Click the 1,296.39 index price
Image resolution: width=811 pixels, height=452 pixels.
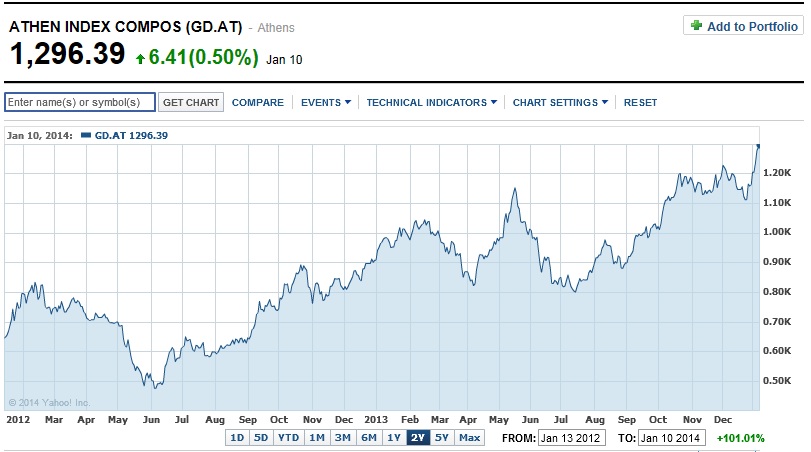(67, 54)
